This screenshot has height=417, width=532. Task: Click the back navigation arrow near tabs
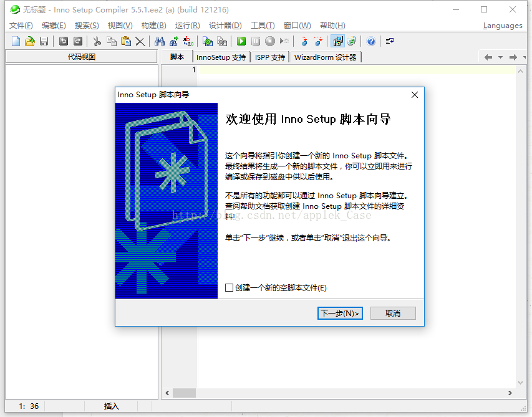point(488,57)
